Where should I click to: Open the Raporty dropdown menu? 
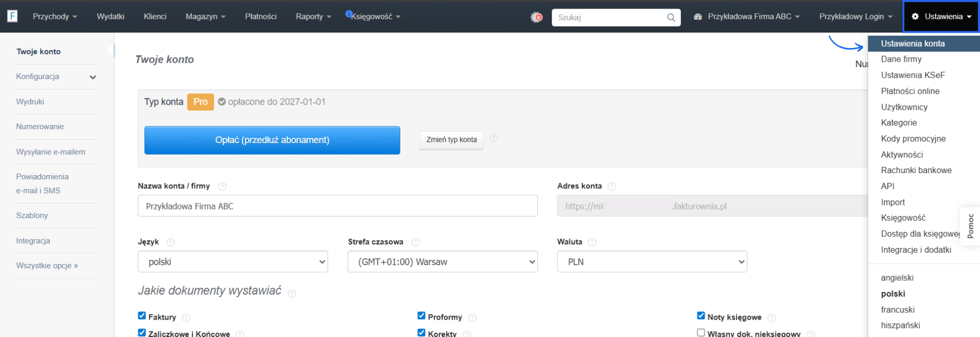click(x=313, y=16)
